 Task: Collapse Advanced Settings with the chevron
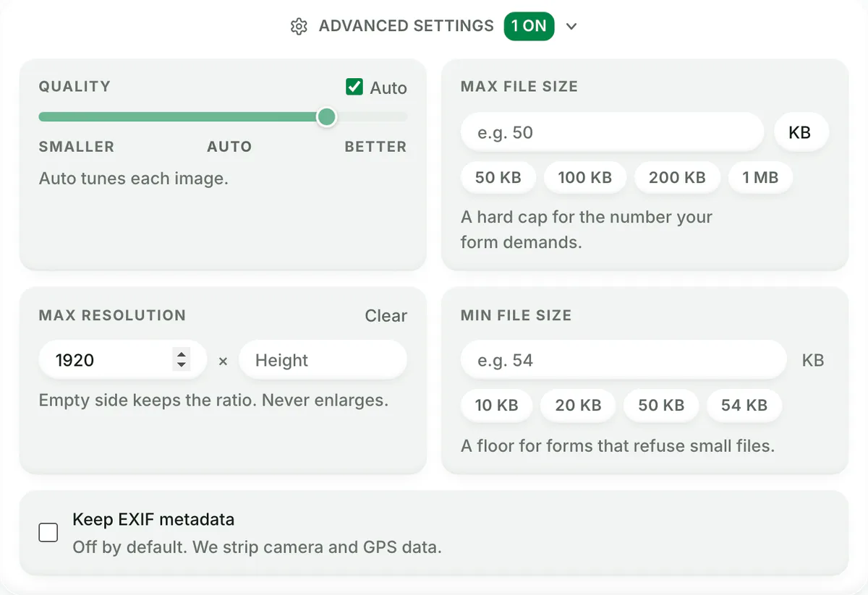tap(571, 27)
